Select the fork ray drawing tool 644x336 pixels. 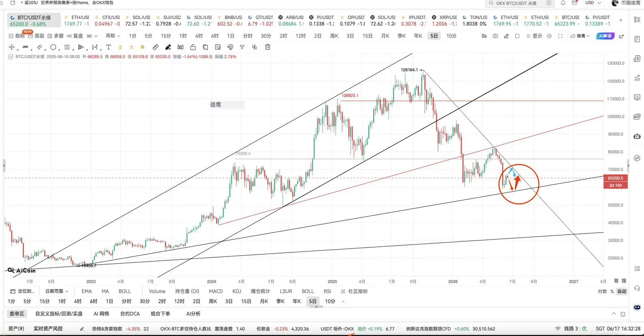[81, 47]
